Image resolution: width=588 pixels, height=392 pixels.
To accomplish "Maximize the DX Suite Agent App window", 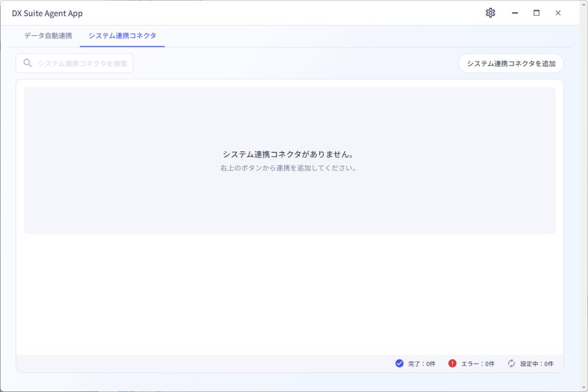I will (x=536, y=13).
